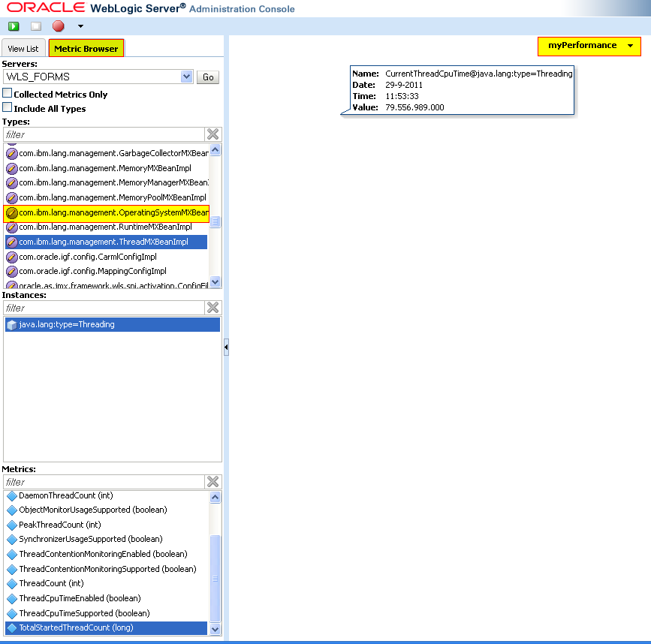This screenshot has width=651, height=644.
Task: Click icon next to OperatingSystemMXBean type
Action: (11, 213)
